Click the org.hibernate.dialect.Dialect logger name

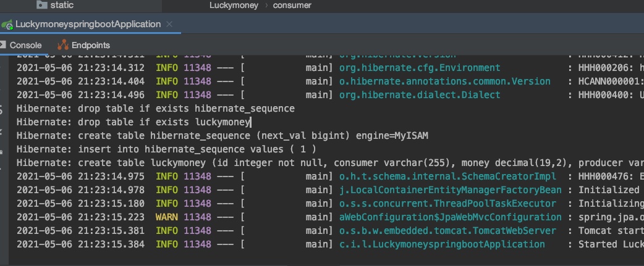(x=420, y=95)
